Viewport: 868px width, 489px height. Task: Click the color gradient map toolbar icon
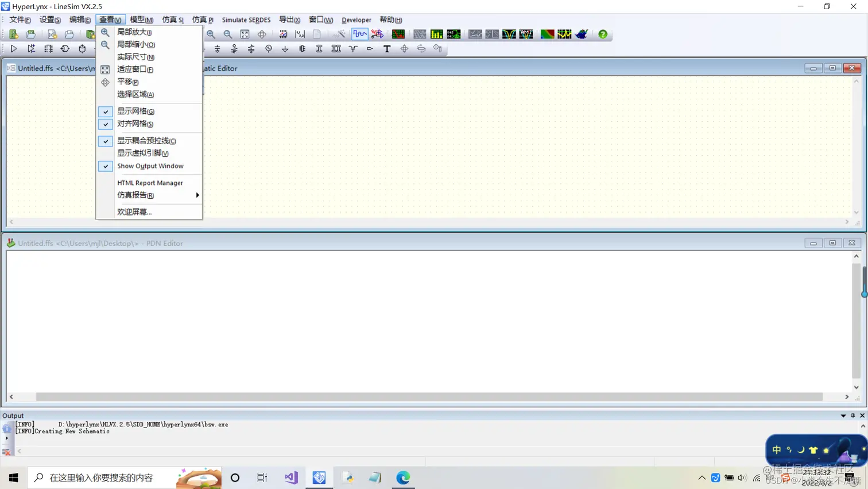[547, 34]
